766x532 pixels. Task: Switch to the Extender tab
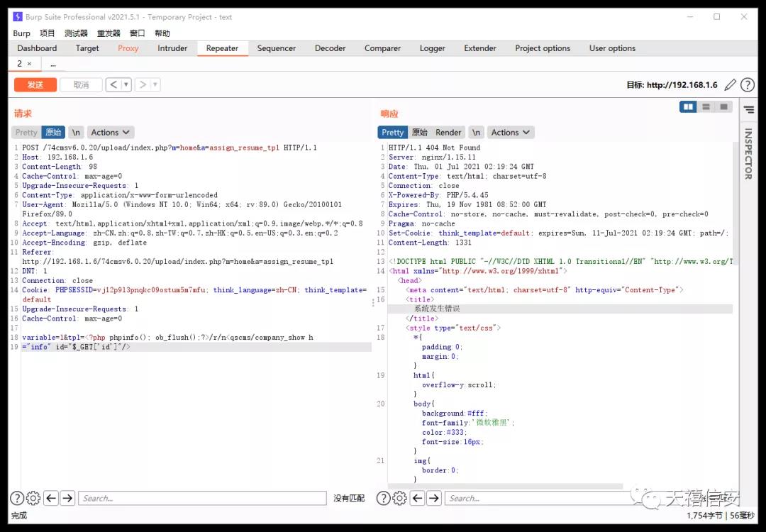pos(480,48)
